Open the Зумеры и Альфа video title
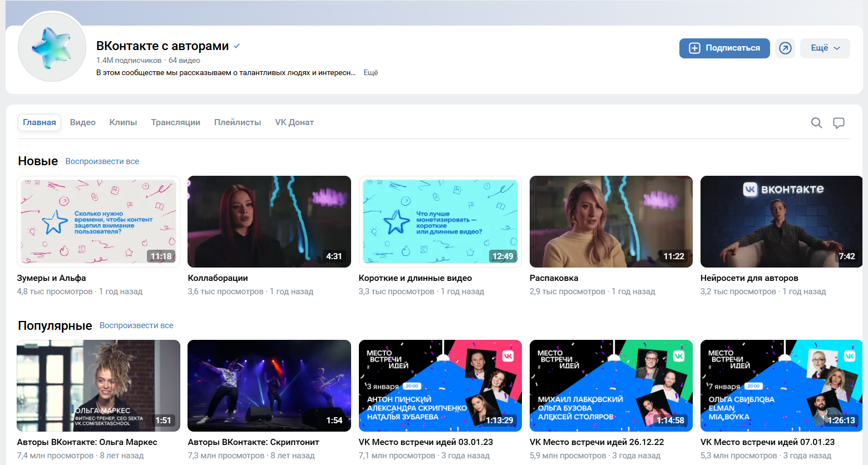 51,278
